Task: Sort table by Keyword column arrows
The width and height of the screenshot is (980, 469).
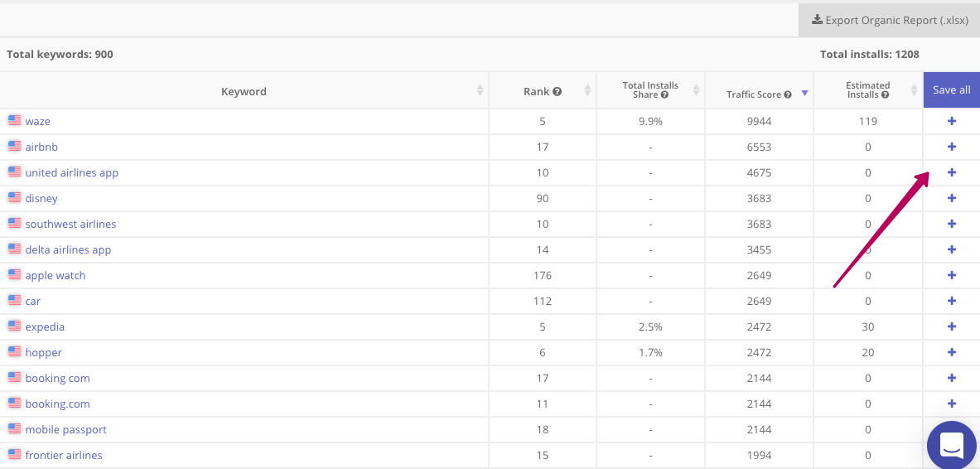Action: 480,90
